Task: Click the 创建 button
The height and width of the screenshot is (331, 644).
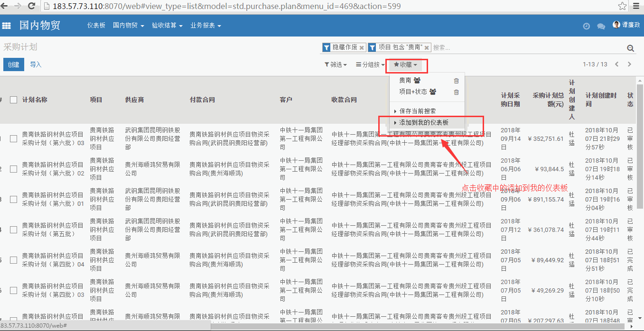Action: coord(14,64)
